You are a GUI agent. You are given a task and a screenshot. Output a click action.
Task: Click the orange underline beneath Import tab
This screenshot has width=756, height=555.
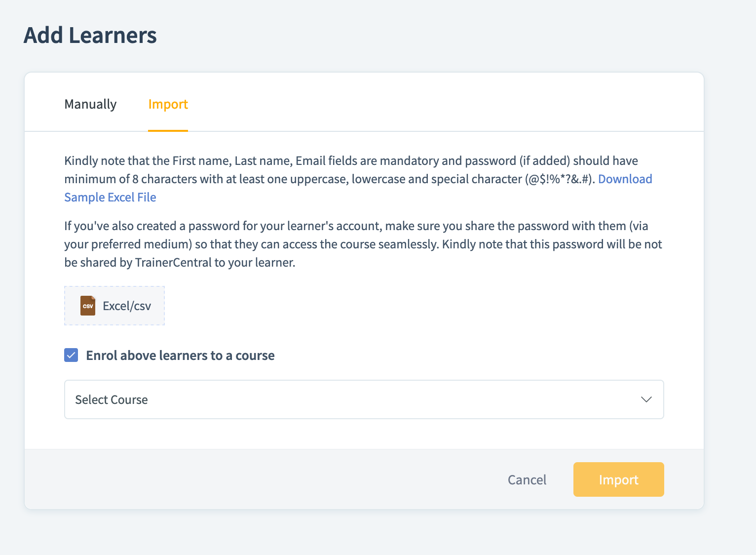coord(168,130)
